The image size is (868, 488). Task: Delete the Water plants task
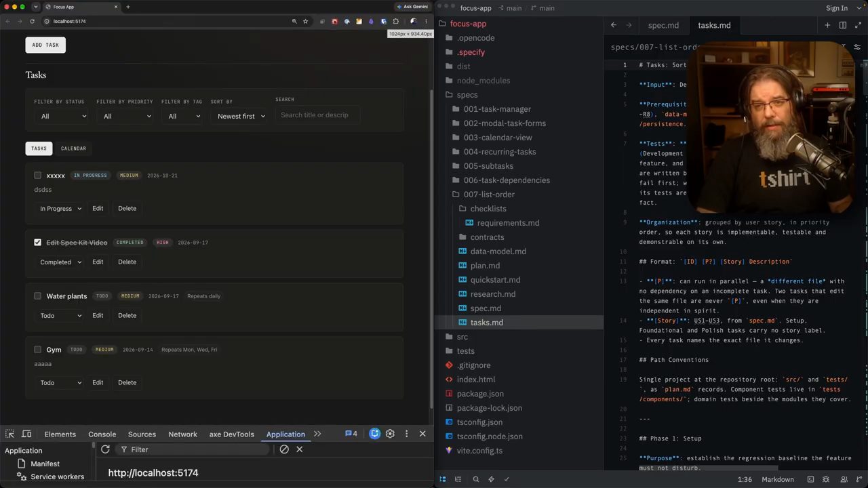[127, 315]
